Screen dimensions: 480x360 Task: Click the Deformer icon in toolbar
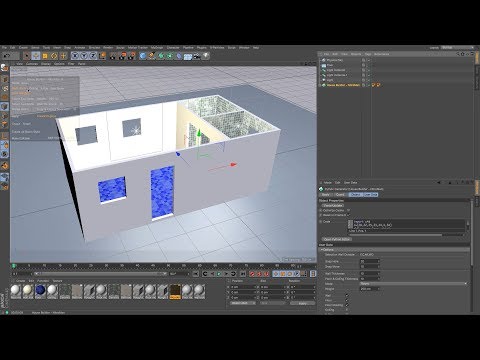tap(179, 56)
